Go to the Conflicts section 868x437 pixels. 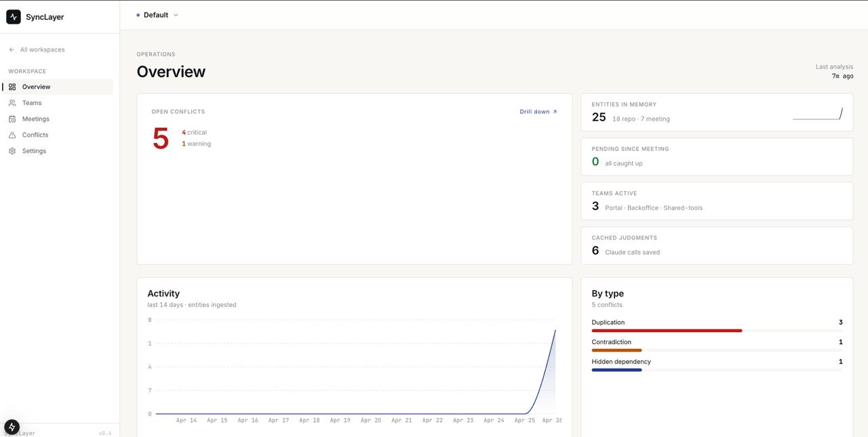point(35,135)
